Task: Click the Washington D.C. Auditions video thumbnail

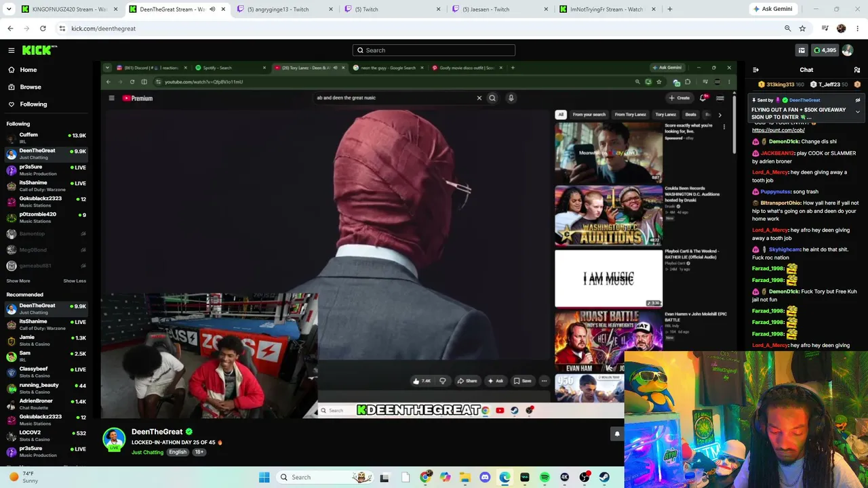Action: coord(608,216)
